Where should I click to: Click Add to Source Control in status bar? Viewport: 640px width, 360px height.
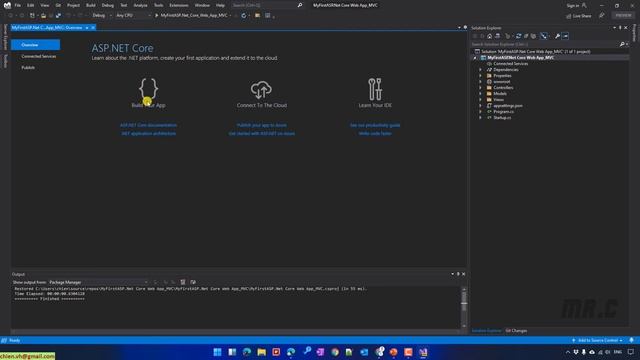(597, 340)
